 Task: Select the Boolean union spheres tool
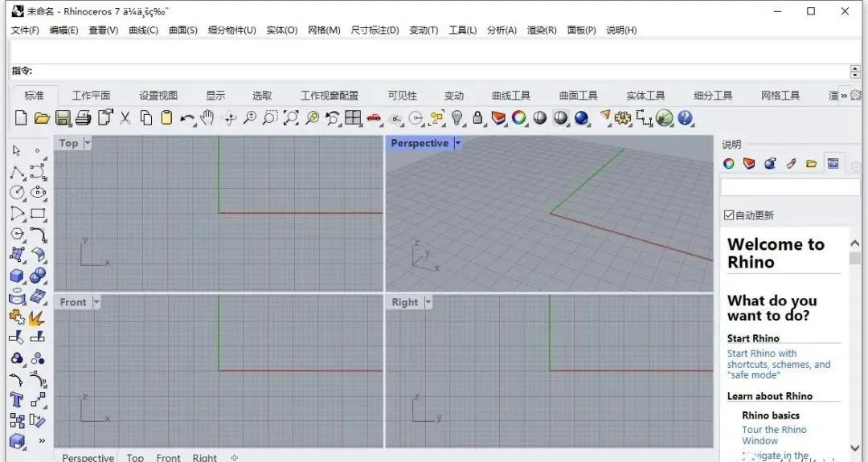(x=38, y=276)
